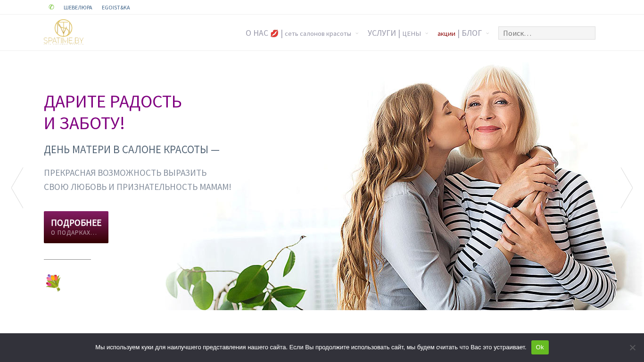Screen dimensions: 644x362
Task: Click the red lips icon beside О НАС
Action: click(x=274, y=33)
